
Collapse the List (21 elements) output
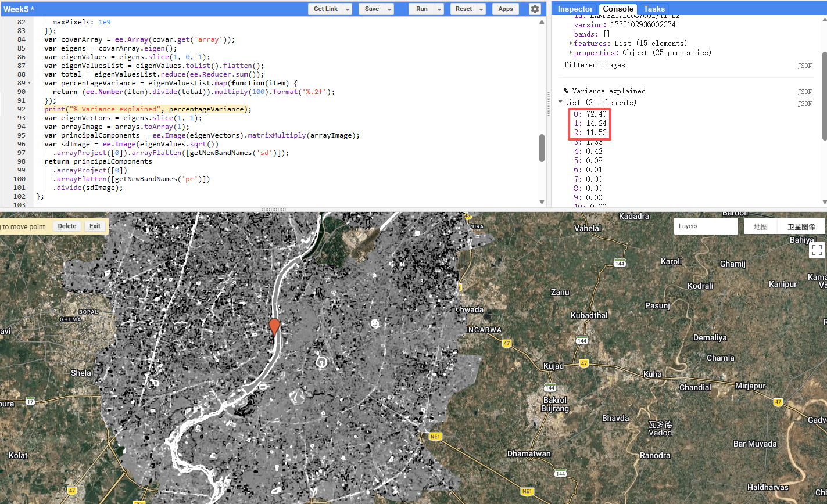561,102
